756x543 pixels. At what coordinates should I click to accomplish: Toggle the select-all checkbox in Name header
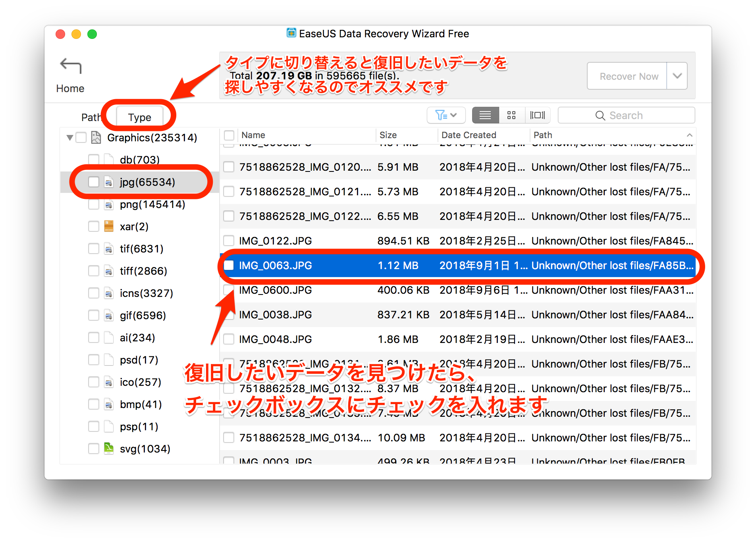click(x=229, y=135)
